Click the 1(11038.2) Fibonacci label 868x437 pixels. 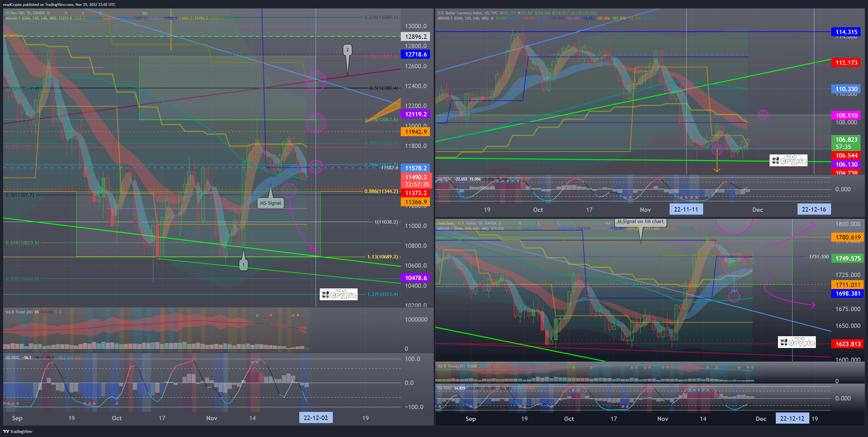[x=386, y=222]
